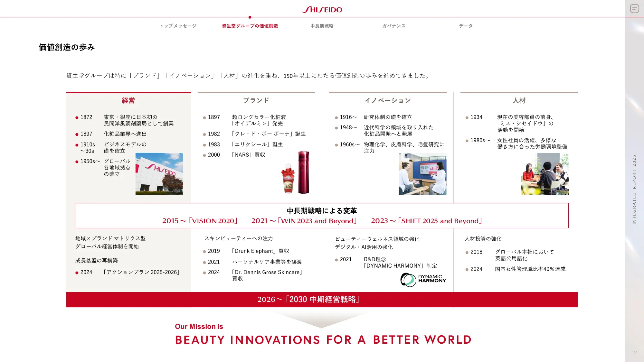Screen dimensions: 644x362
Task: Click the 中長期戦略による変革 heading
Action: pyautogui.click(x=322, y=211)
